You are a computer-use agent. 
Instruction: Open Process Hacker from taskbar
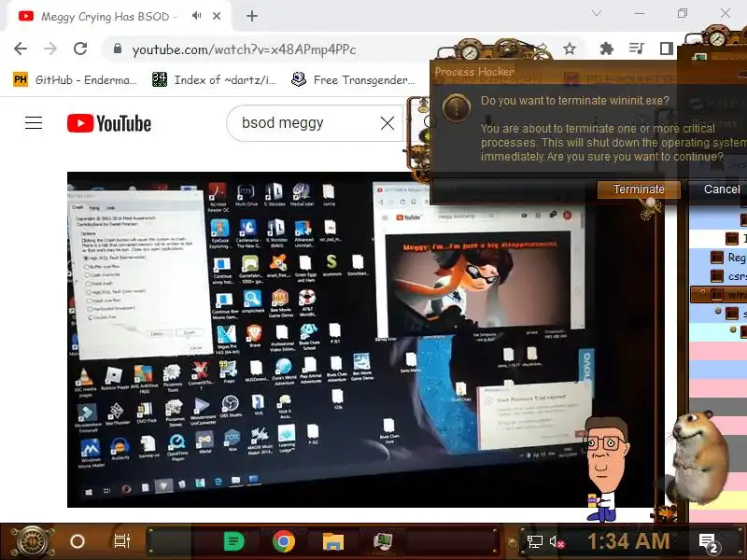383,541
